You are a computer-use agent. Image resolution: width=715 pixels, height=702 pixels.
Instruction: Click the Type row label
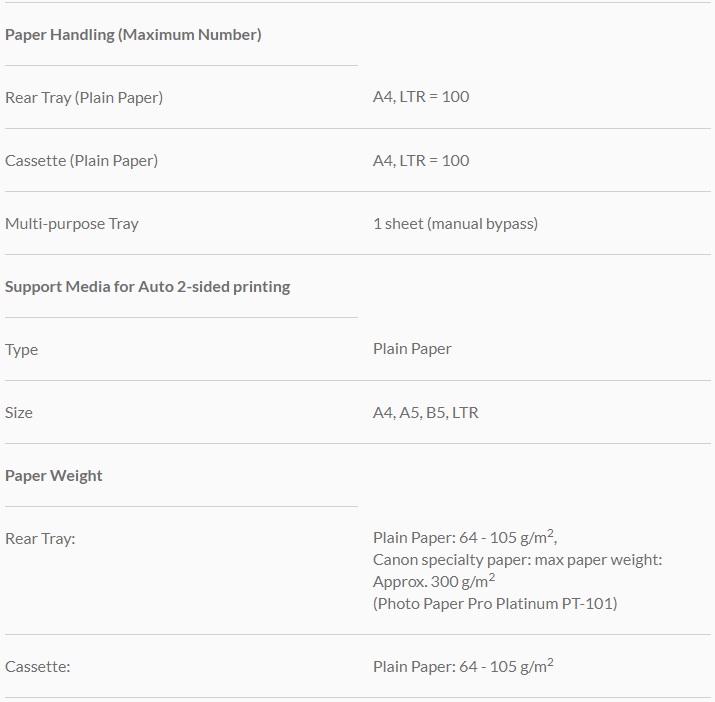coord(21,350)
